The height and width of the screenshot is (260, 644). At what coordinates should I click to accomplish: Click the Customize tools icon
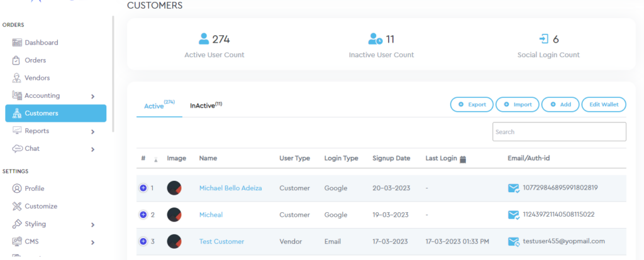coord(17,206)
